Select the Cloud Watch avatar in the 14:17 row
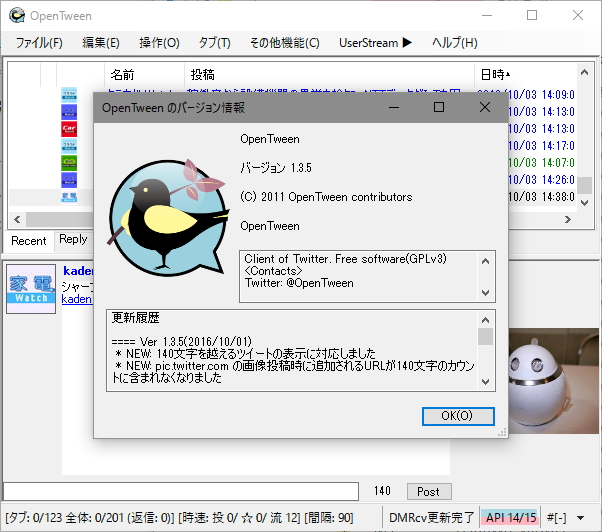 pyautogui.click(x=69, y=146)
